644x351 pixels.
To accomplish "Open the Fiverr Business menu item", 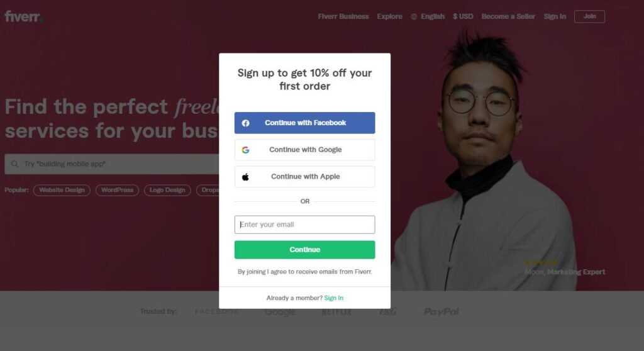I will coord(343,16).
